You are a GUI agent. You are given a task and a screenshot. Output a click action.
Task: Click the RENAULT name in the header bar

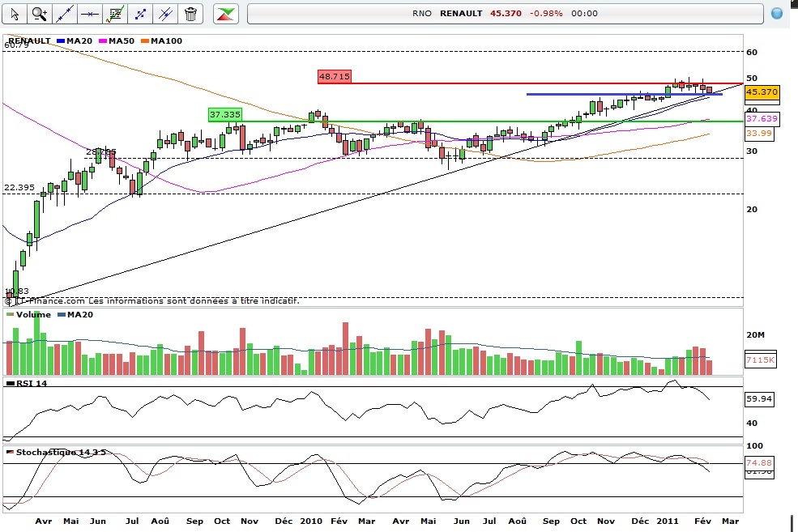461,13
